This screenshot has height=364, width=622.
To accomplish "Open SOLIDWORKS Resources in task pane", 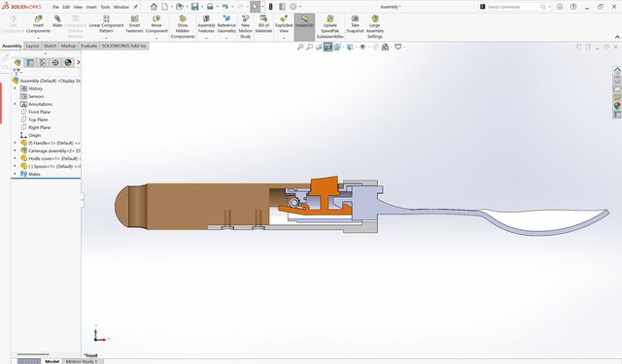I will click(617, 71).
